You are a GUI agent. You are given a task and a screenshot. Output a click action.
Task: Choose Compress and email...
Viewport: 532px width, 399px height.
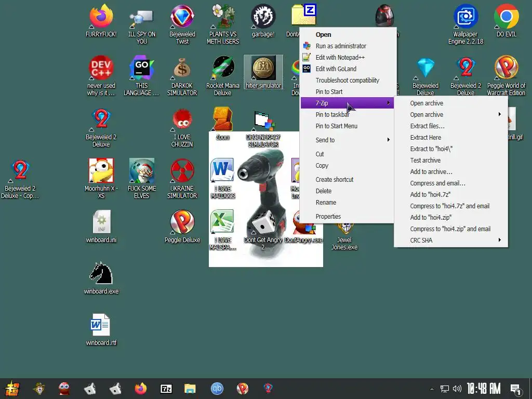click(451, 183)
